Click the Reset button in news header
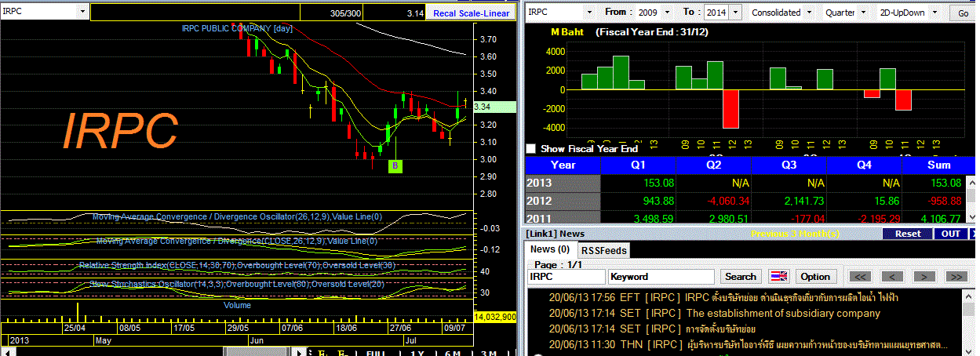This screenshot has width=980, height=356. pos(908,234)
